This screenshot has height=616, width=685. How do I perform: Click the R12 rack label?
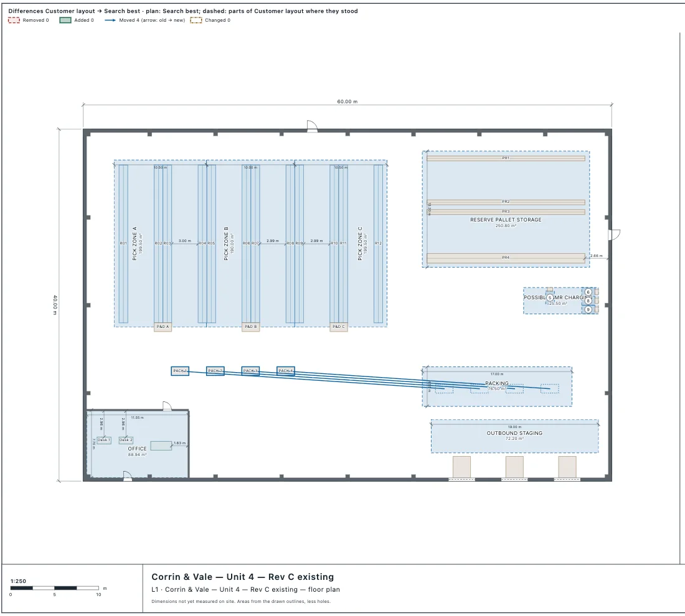tap(378, 243)
